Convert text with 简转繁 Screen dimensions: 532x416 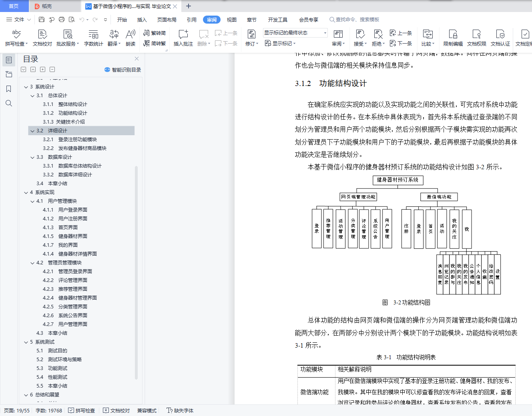[155, 43]
